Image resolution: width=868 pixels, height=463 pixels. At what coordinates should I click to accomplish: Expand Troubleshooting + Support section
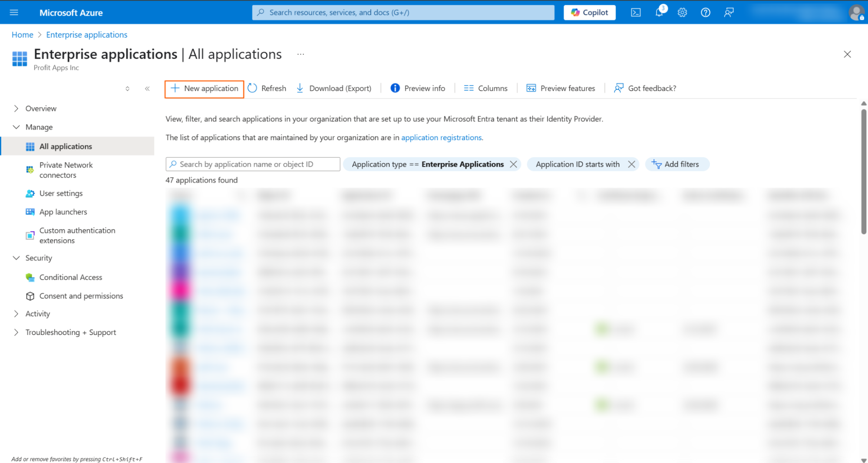tap(16, 332)
